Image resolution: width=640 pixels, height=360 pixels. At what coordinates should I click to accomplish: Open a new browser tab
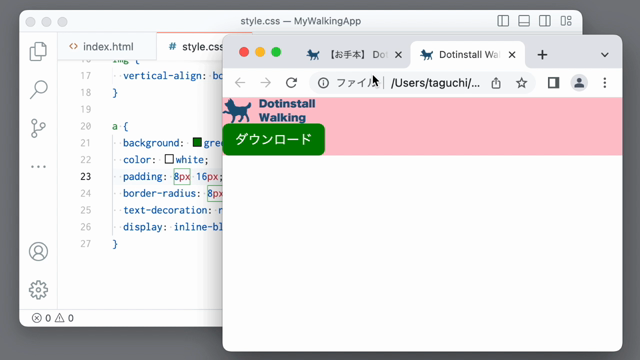pyautogui.click(x=542, y=55)
